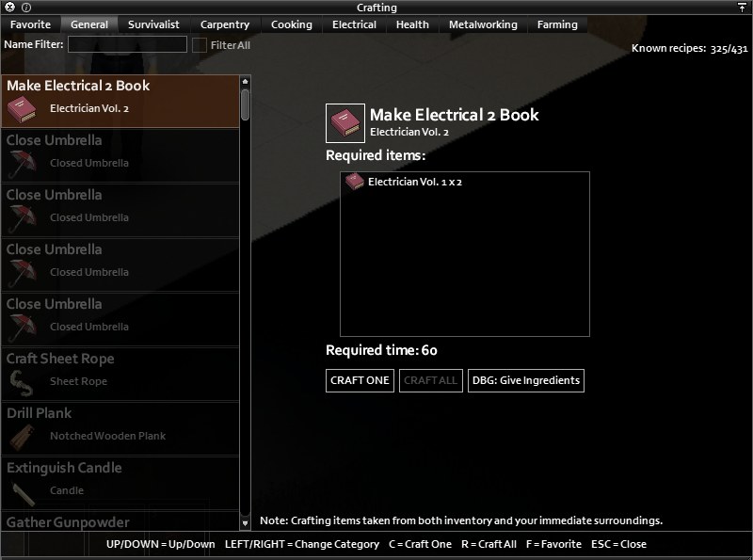Click the info icon in title bar
The height and width of the screenshot is (560, 753).
[26, 8]
